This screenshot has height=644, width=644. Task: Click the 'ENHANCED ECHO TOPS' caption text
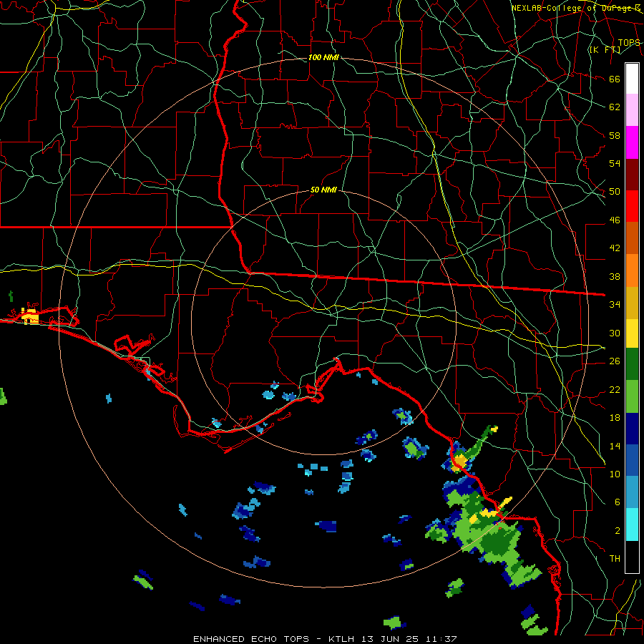tap(251, 639)
